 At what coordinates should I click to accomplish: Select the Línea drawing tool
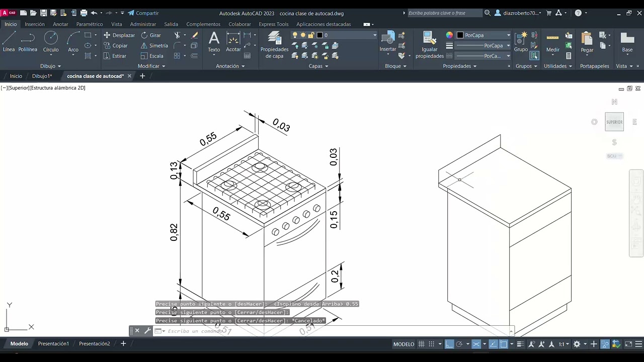click(9, 41)
